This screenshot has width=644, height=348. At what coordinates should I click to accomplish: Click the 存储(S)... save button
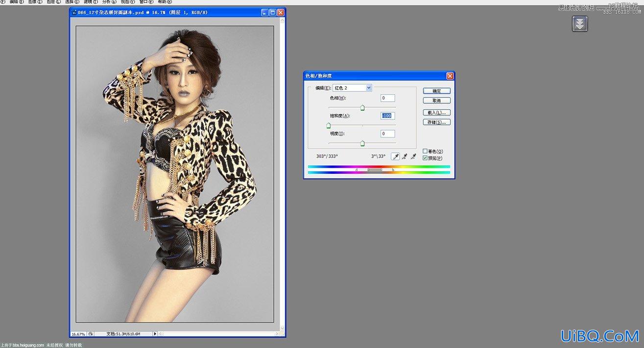(x=437, y=122)
